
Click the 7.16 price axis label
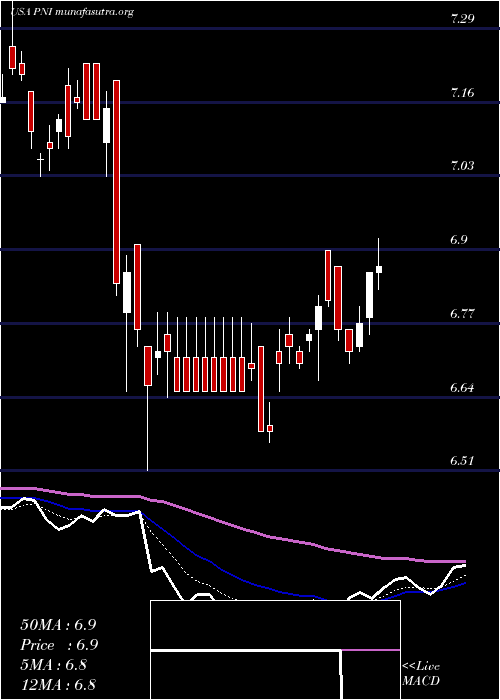pyautogui.click(x=462, y=93)
